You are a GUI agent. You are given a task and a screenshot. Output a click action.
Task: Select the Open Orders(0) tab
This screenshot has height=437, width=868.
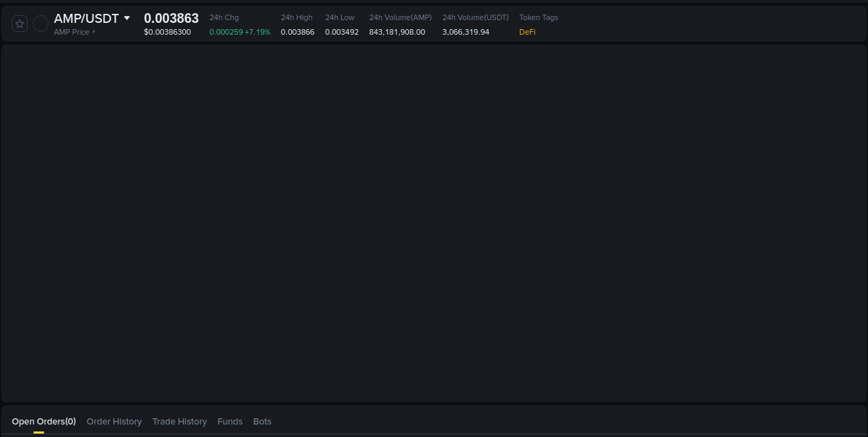tap(43, 421)
